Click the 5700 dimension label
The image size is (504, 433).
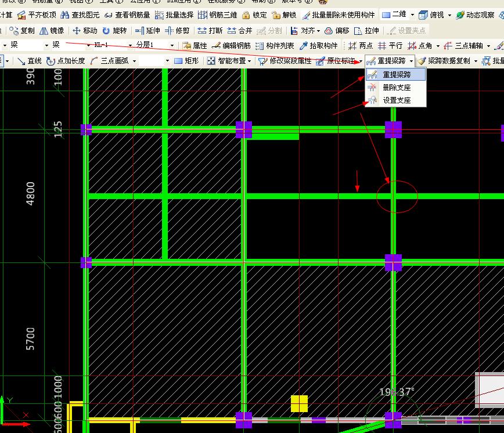pyautogui.click(x=30, y=339)
